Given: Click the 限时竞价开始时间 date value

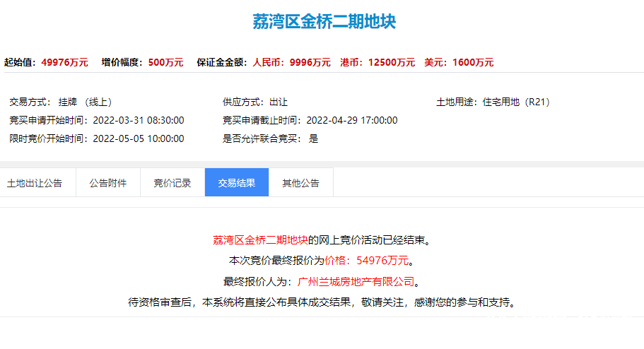Looking at the screenshot, I should (139, 138).
